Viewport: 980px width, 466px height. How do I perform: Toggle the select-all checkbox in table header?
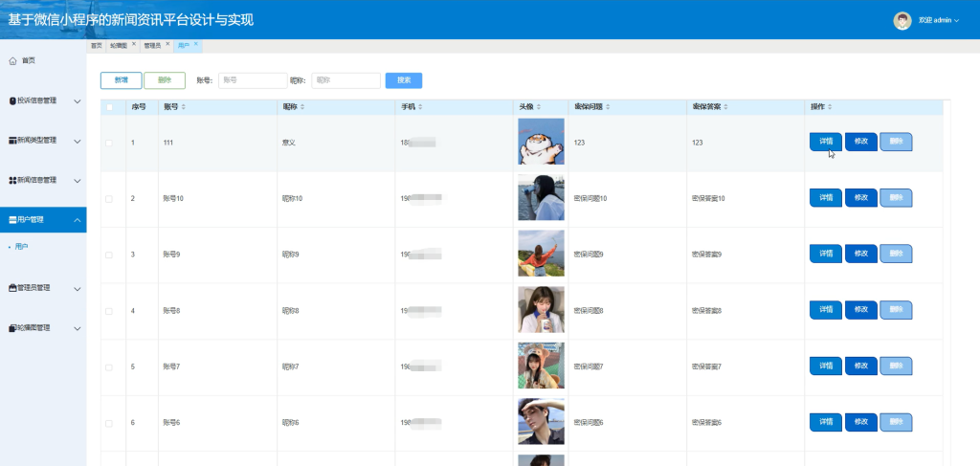point(109,107)
